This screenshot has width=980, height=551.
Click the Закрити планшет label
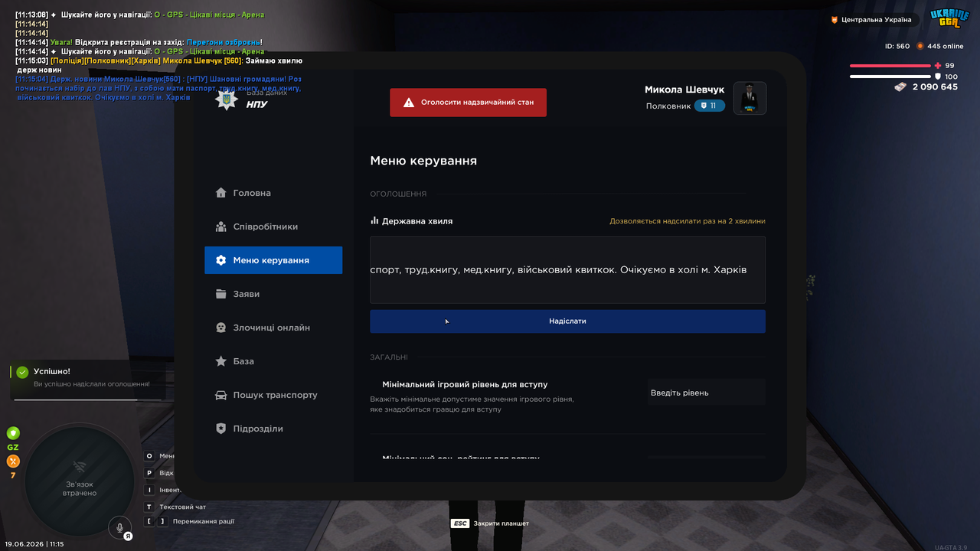point(501,523)
